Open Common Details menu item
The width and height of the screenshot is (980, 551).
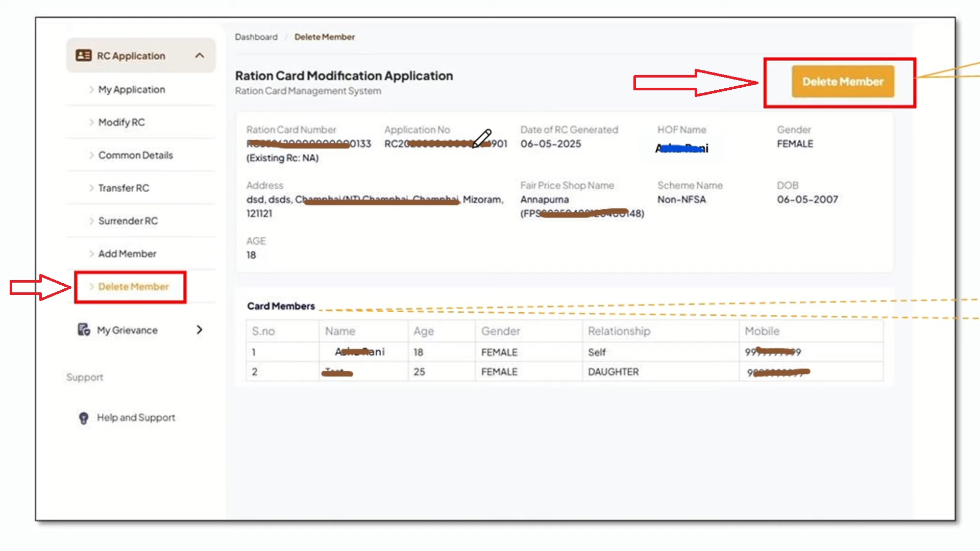[x=136, y=155]
